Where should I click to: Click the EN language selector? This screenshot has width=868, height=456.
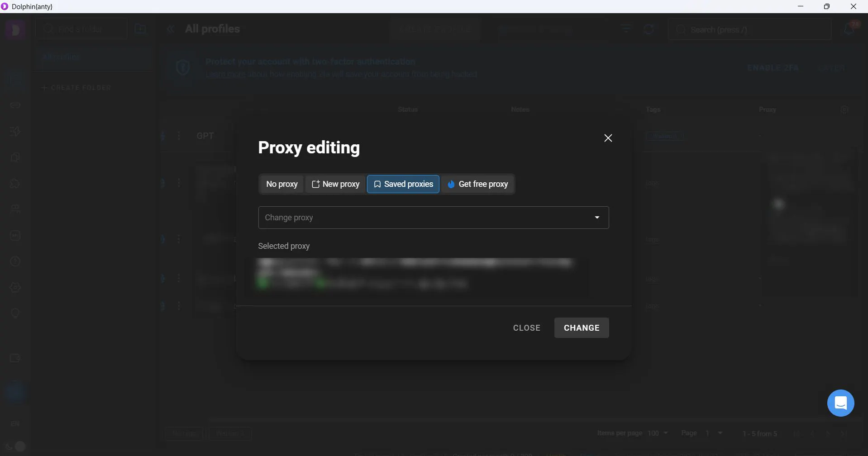pos(15,424)
